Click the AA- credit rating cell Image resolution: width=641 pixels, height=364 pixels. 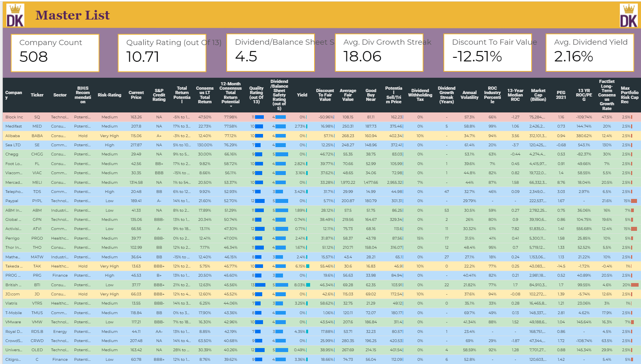[x=159, y=332]
